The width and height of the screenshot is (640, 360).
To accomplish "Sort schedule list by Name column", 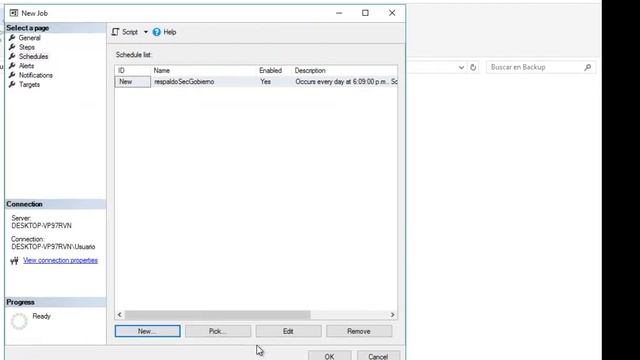I will (x=204, y=71).
